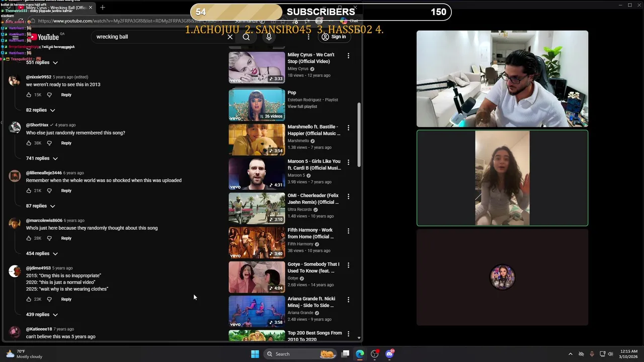Click the YouTube page vertical scrollbar

pos(359,135)
